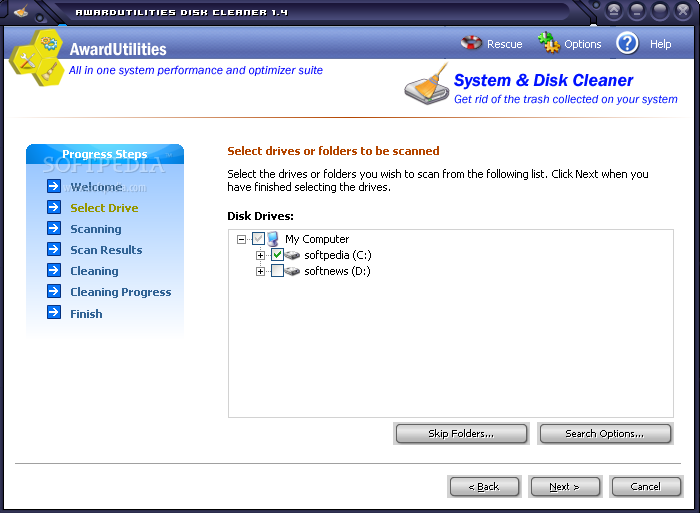Check the softnews (D:) checkbox
The height and width of the screenshot is (513, 700).
tap(277, 271)
